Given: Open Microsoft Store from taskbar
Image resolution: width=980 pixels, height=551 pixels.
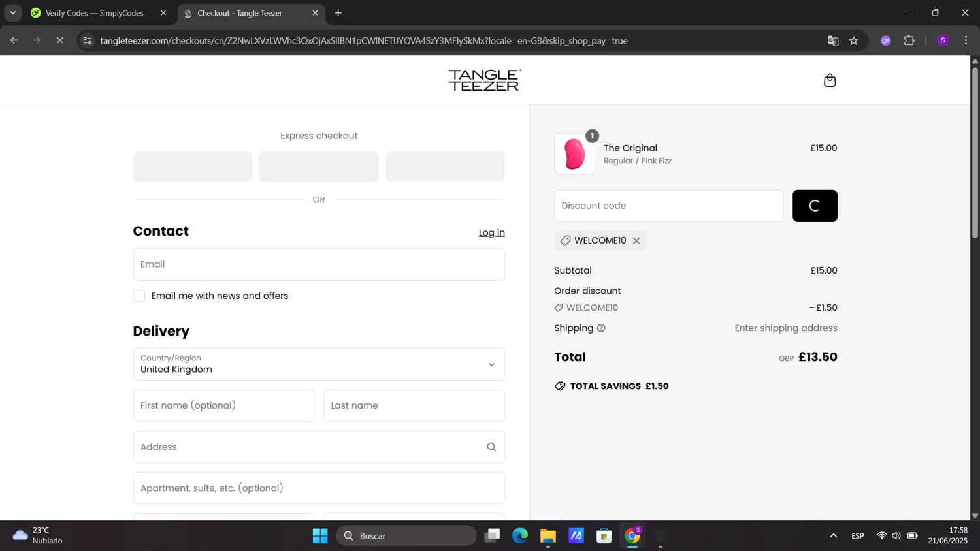Looking at the screenshot, I should (x=604, y=536).
